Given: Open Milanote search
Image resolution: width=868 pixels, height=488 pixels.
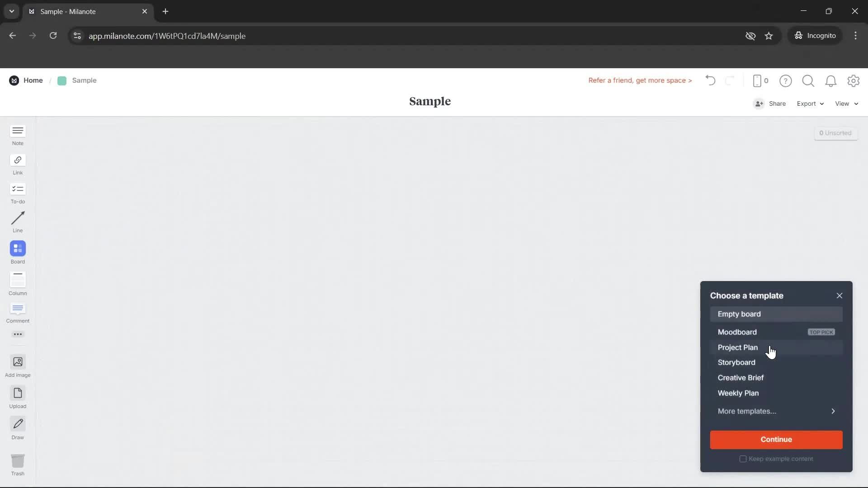Looking at the screenshot, I should coord(808,80).
